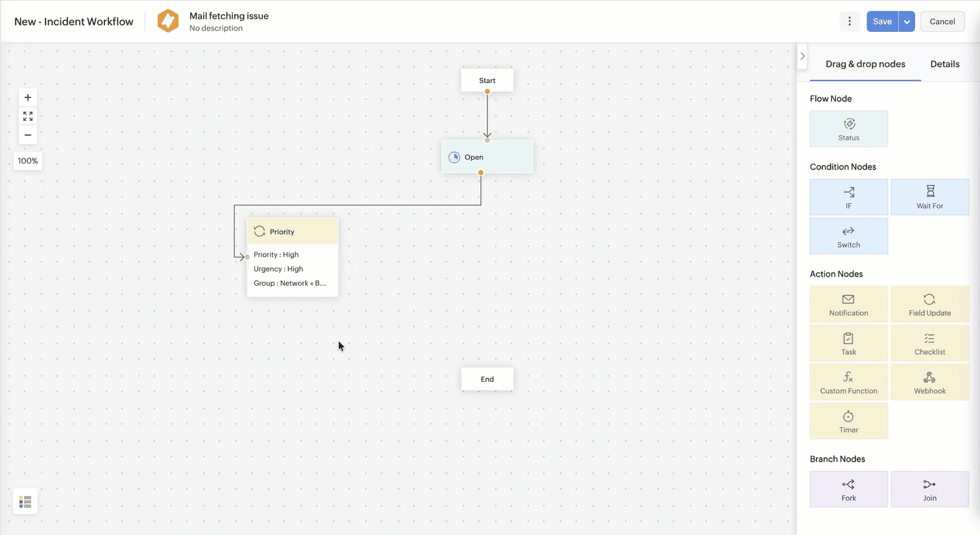Choose the Wait For condition node
Image resolution: width=980 pixels, height=535 pixels.
coord(929,197)
